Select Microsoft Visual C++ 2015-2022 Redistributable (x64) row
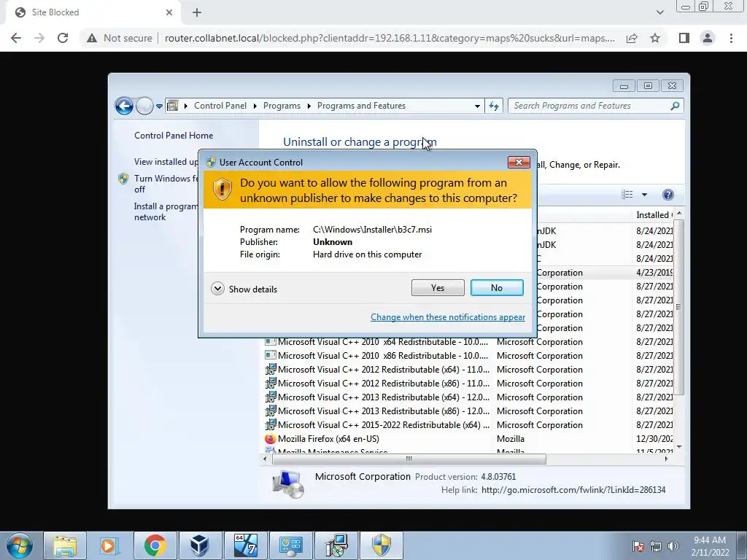 [469, 425]
